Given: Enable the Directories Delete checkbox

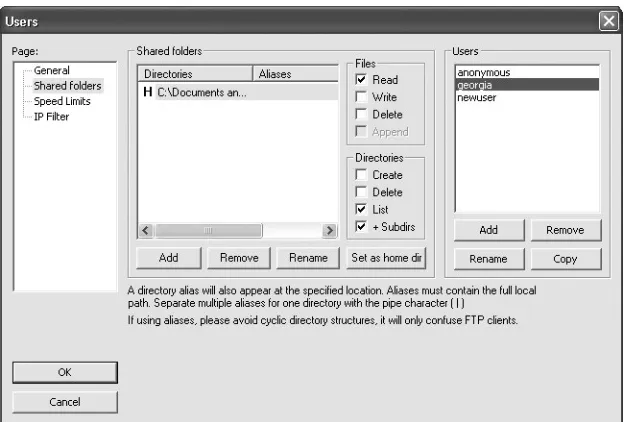Looking at the screenshot, I should (x=361, y=192).
